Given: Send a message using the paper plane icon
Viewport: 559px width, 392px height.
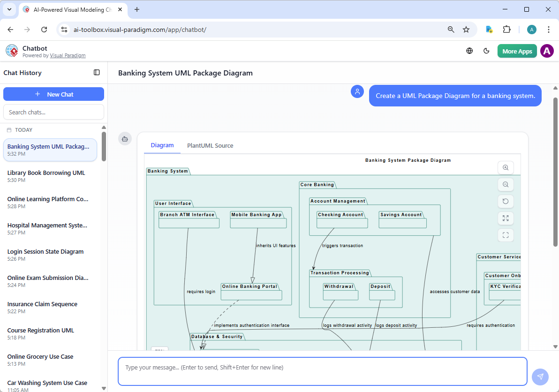Looking at the screenshot, I should click(x=540, y=377).
